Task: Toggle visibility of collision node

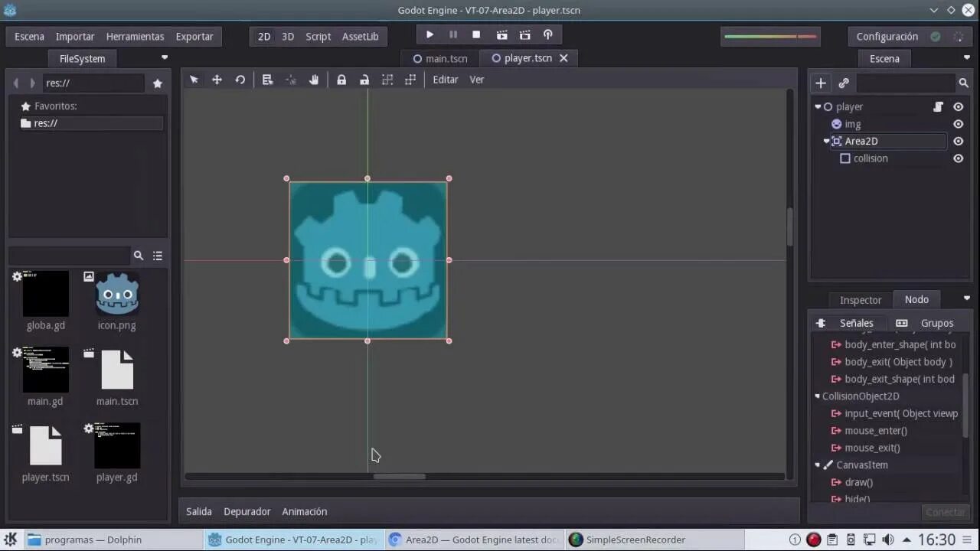Action: coord(958,158)
